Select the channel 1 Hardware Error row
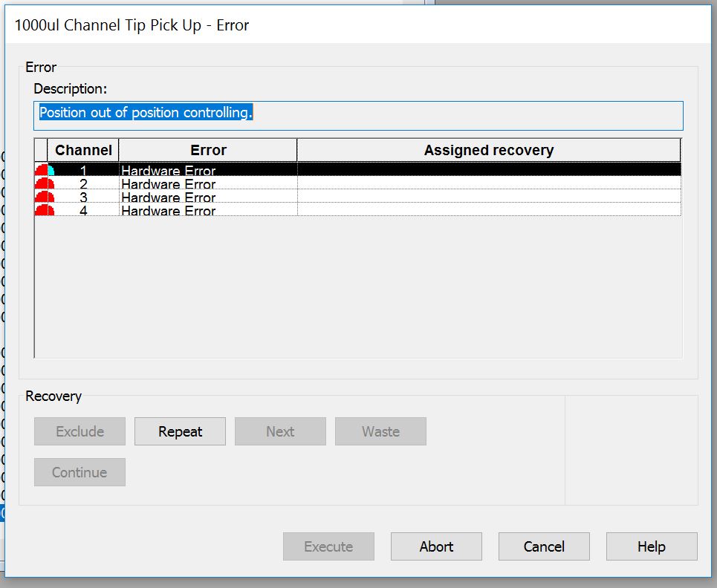The width and height of the screenshot is (717, 588). [357, 169]
